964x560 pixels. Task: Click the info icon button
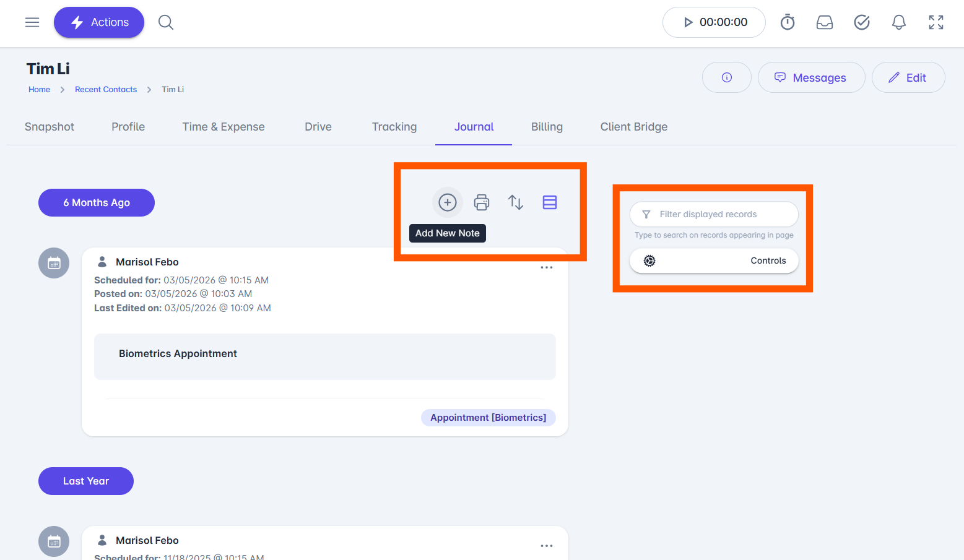727,77
